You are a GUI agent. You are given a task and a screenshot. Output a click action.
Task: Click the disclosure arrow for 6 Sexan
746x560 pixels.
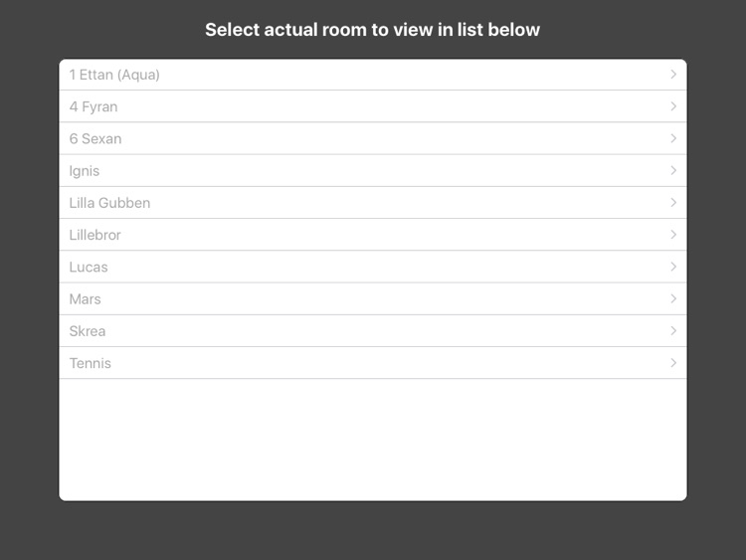(673, 138)
